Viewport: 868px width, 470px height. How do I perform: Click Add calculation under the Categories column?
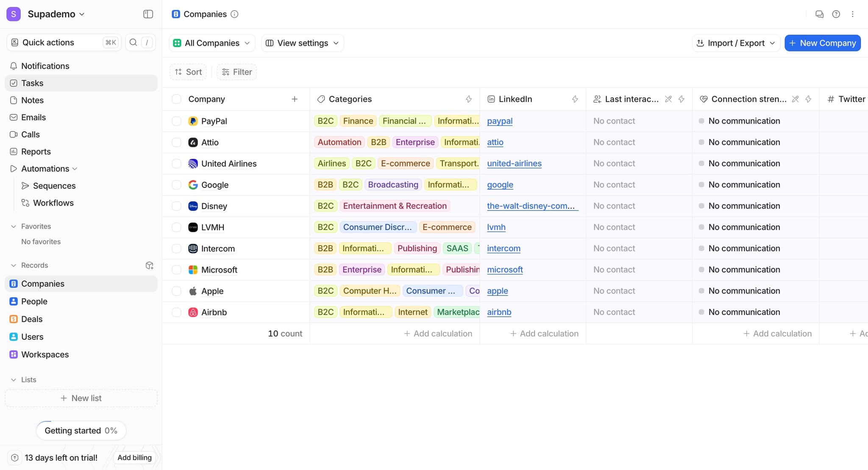point(438,333)
